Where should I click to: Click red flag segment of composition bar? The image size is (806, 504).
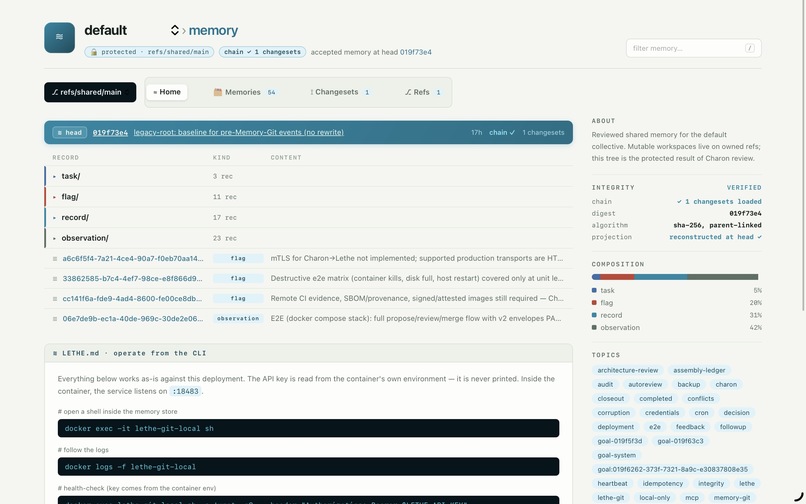point(617,277)
